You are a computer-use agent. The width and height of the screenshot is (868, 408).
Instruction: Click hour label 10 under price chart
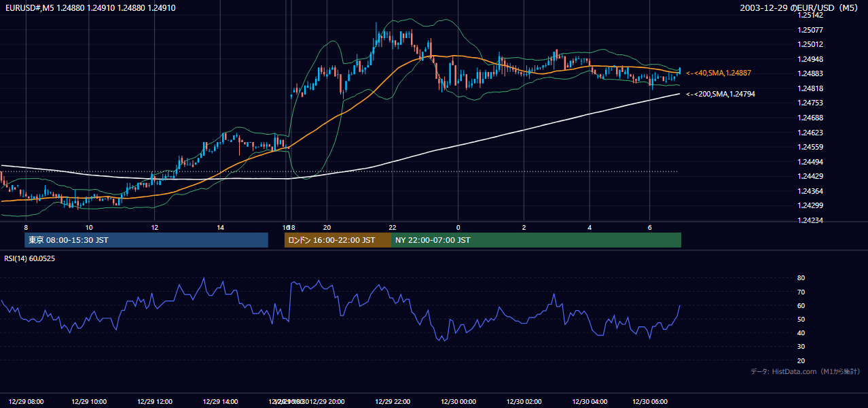89,227
